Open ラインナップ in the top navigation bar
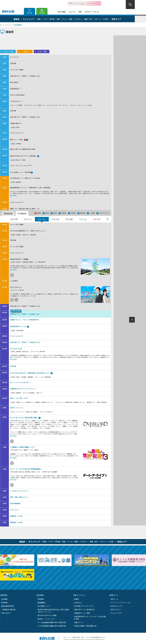 pos(28,19)
